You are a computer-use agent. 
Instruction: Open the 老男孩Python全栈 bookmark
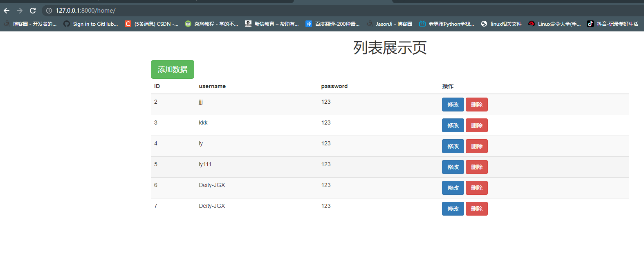pos(447,24)
